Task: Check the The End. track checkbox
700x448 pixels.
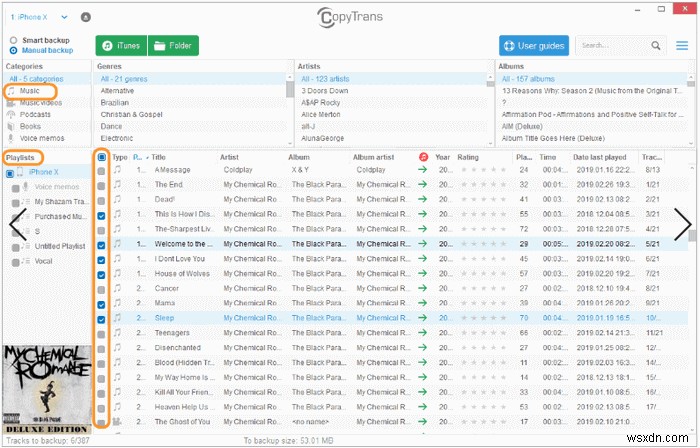Action: click(x=101, y=186)
